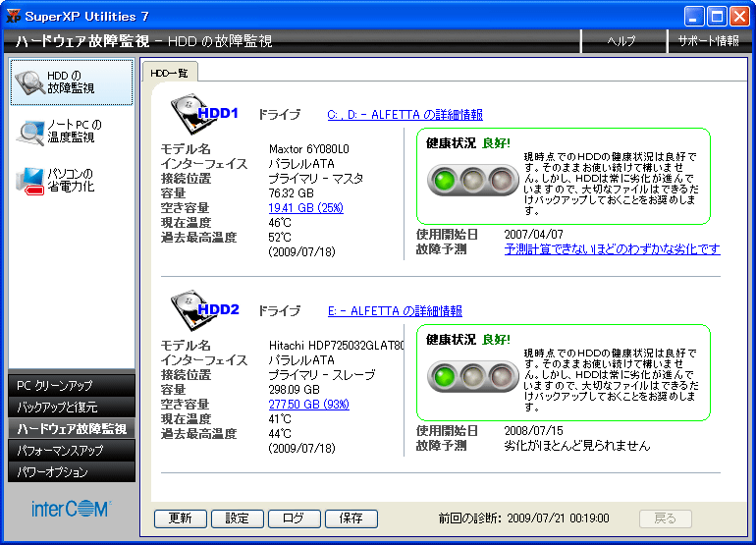Select パワーオプション category
Viewport: 756px width, 545px height.
(72, 471)
